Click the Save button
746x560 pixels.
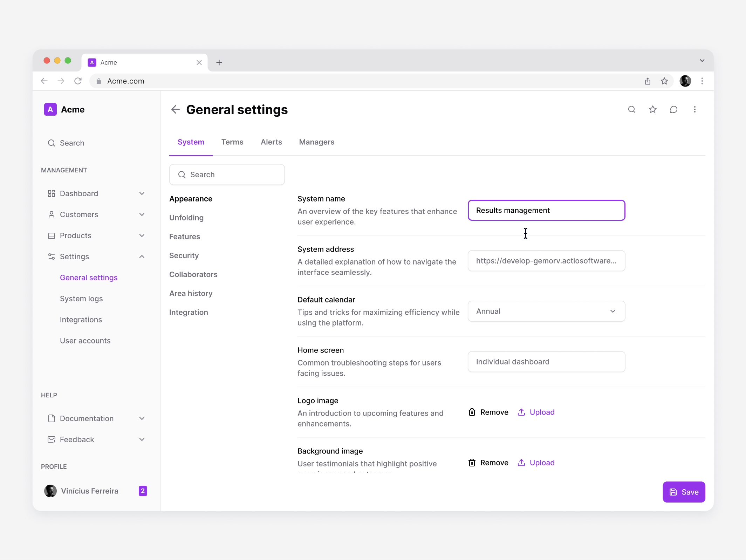point(684,492)
